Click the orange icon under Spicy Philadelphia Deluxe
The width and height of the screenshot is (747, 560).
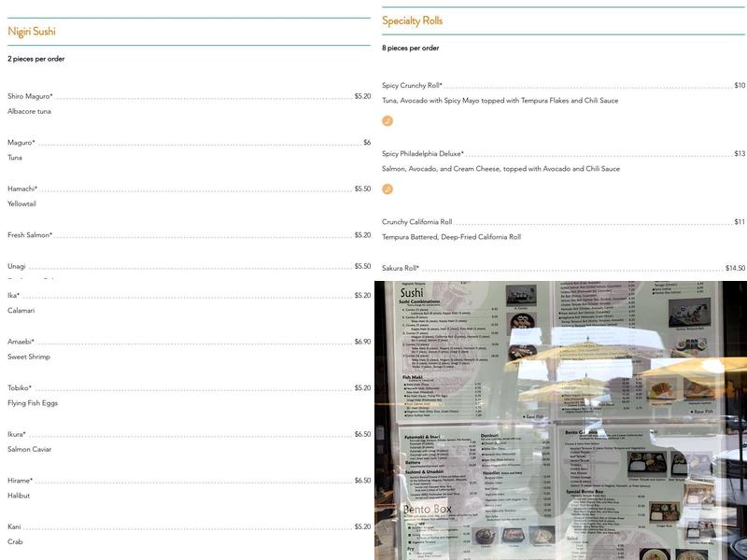point(388,189)
